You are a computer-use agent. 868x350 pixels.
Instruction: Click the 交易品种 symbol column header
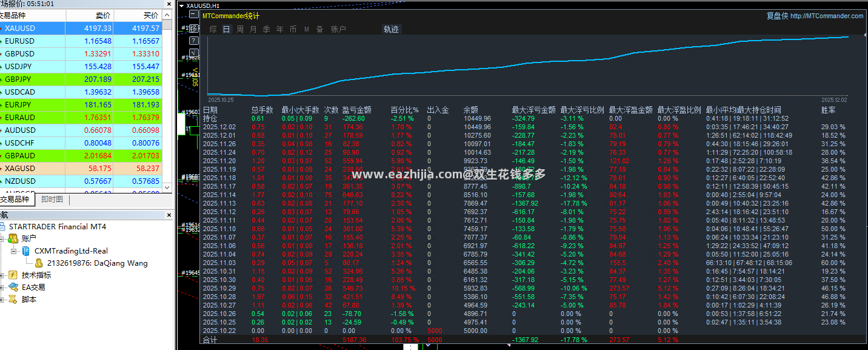pos(32,16)
